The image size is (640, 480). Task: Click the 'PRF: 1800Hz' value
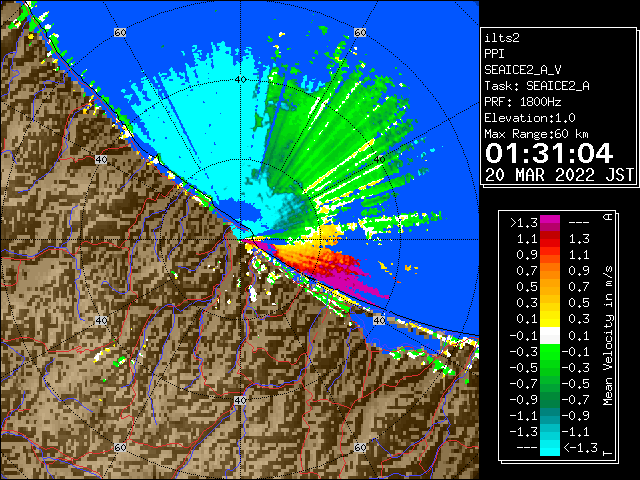click(x=523, y=102)
